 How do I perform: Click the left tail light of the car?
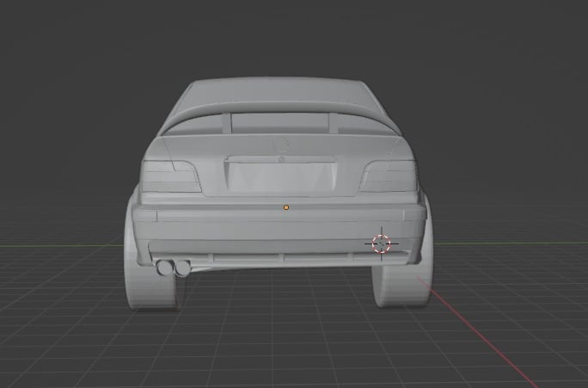170,176
